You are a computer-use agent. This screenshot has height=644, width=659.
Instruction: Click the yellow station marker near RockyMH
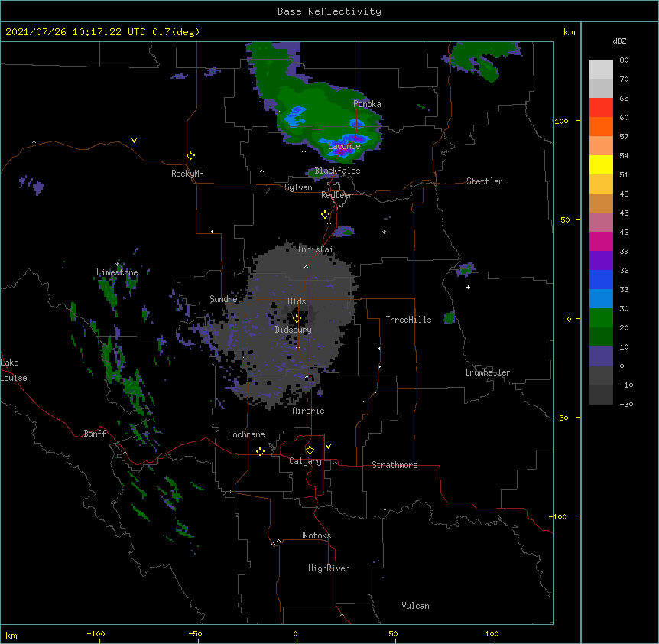[191, 155]
